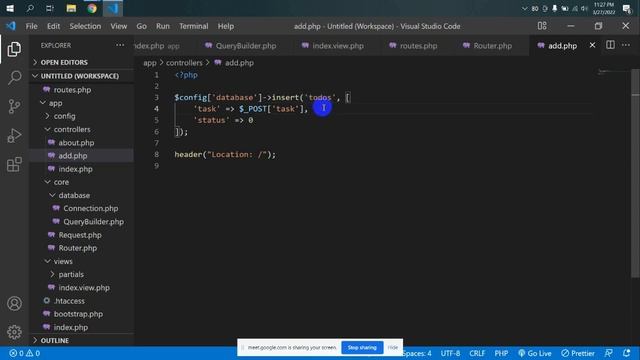The image size is (640, 360).
Task: Click Prettier status bar item
Action: coord(578,353)
